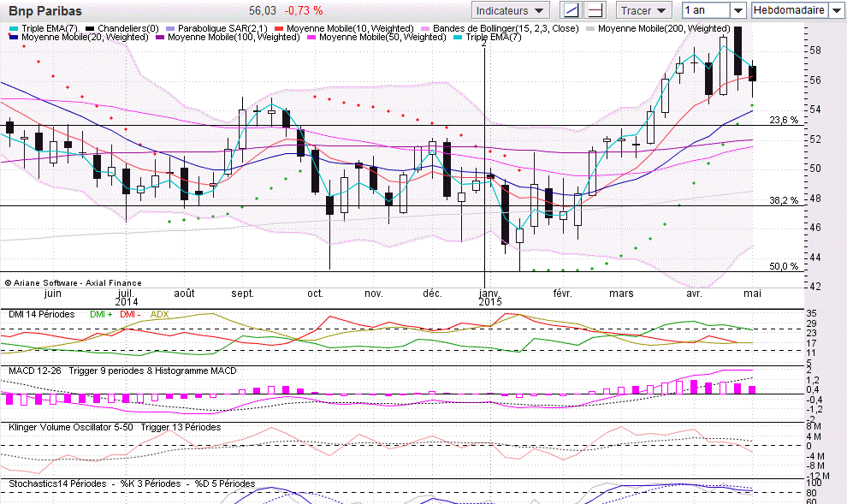Viewport: 847px width, 504px height.
Task: Click the Triple EMA(7) label after Moyenne Mobile(50)
Action: 494,37
